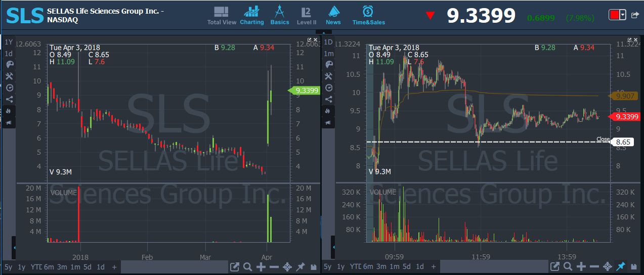Click the share nodes icon on left chart

point(9,99)
